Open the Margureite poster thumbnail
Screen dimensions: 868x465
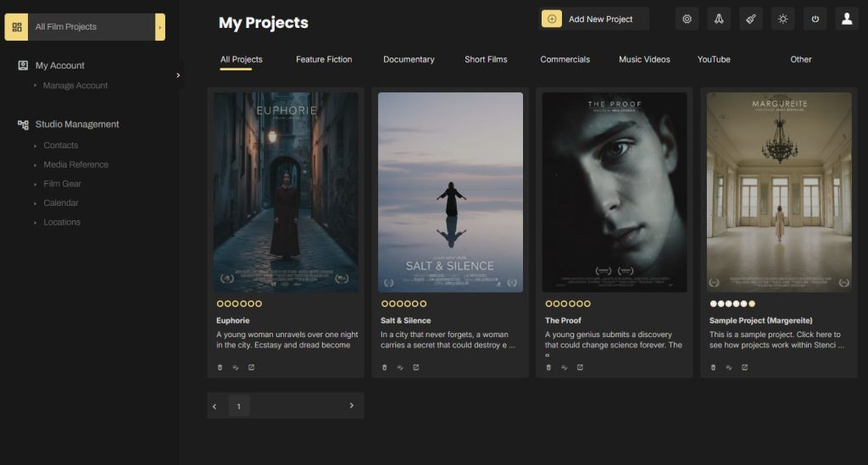(x=779, y=192)
